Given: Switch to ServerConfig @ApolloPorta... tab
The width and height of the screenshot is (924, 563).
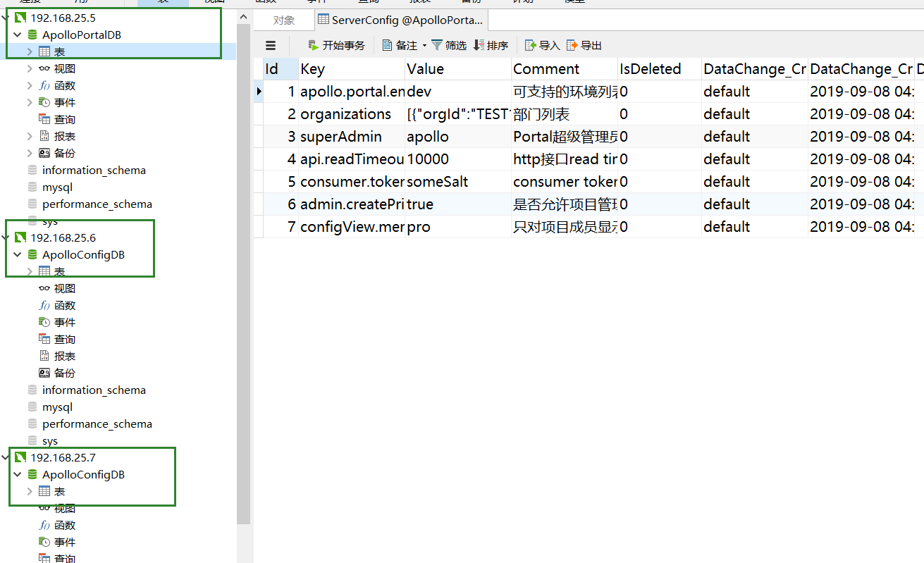Looking at the screenshot, I should click(x=400, y=20).
